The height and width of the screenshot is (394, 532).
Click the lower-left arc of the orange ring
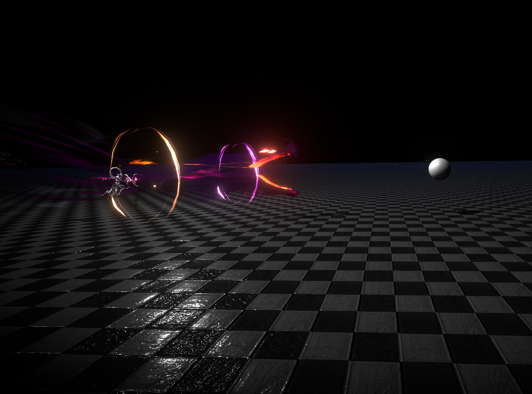pyautogui.click(x=118, y=206)
